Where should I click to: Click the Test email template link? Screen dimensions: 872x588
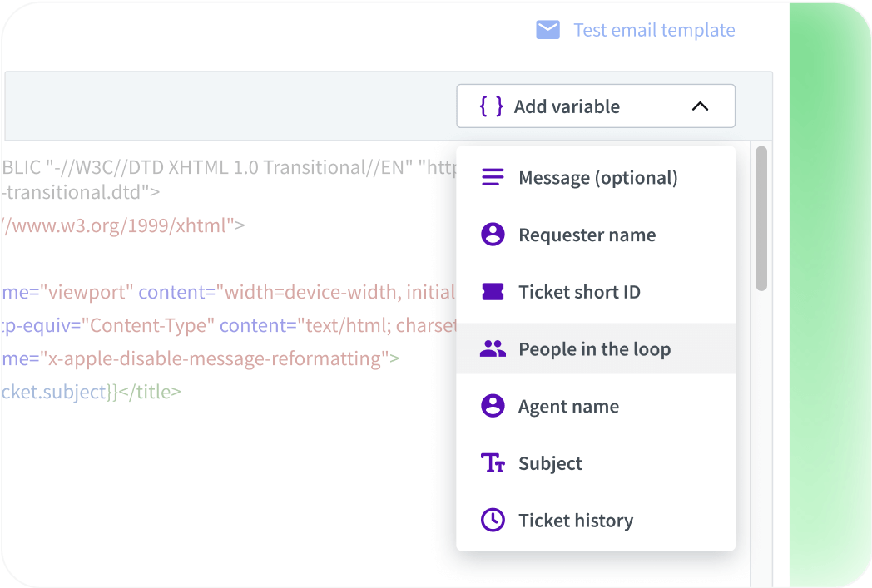[x=654, y=29]
